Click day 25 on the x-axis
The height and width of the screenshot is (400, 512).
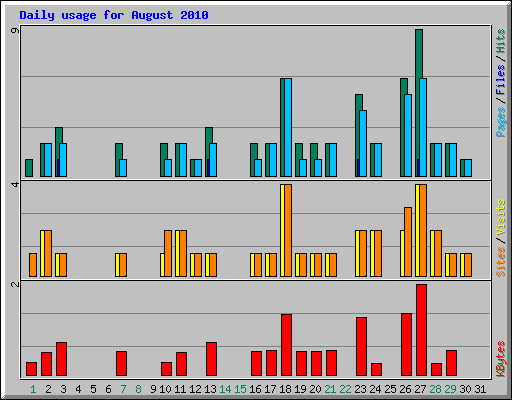coord(390,389)
